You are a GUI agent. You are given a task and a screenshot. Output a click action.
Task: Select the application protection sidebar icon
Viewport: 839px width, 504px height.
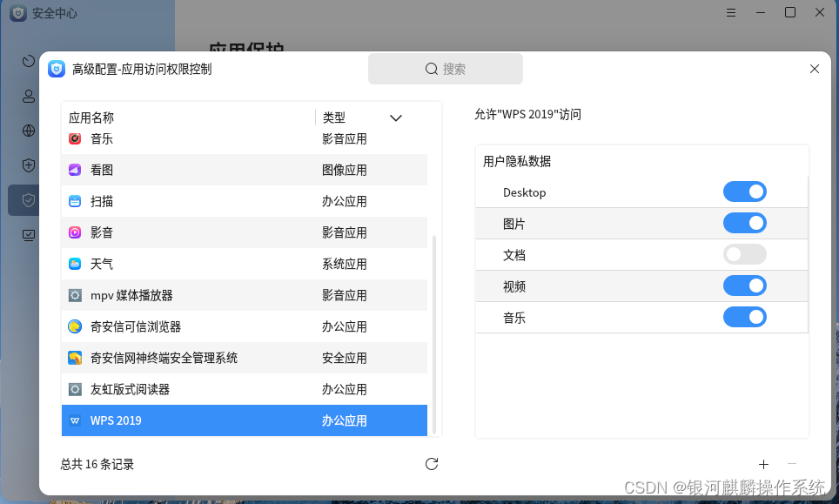(29, 200)
